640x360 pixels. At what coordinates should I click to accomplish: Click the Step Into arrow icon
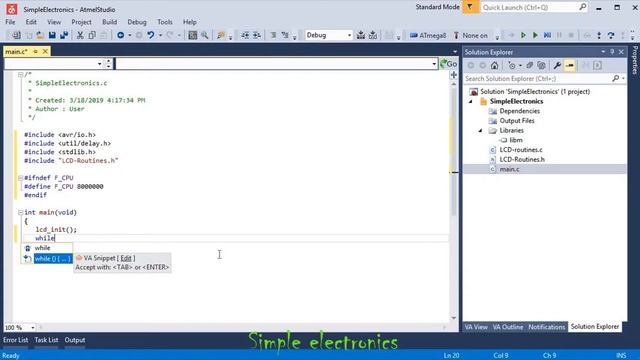pyautogui.click(x=599, y=36)
